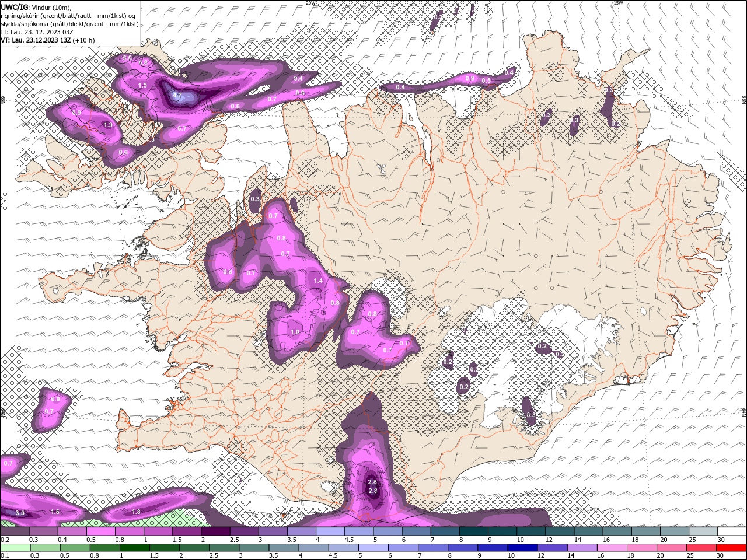Click the 0.1 label in the rain legend
This screenshot has height=560, width=747.
(4, 555)
